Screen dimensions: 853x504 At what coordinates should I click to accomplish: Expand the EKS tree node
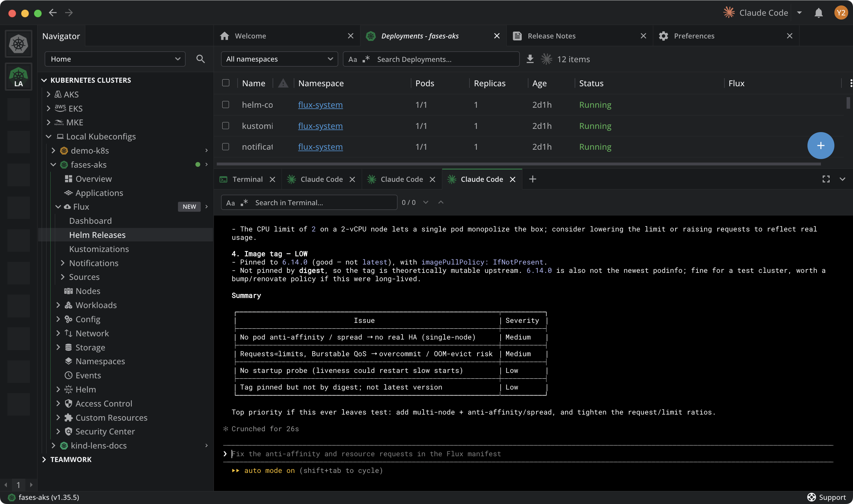pos(48,108)
